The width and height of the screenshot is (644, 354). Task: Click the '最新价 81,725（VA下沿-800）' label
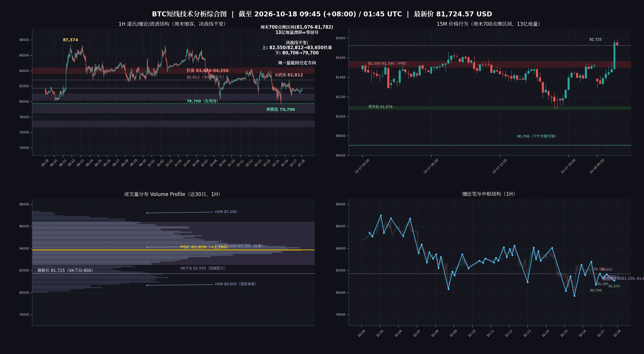point(66,270)
